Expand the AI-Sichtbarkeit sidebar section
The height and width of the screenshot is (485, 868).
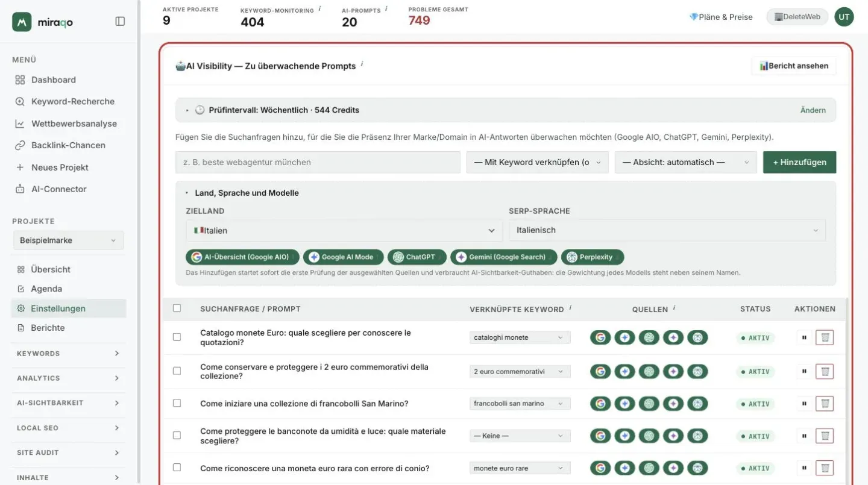tap(68, 403)
